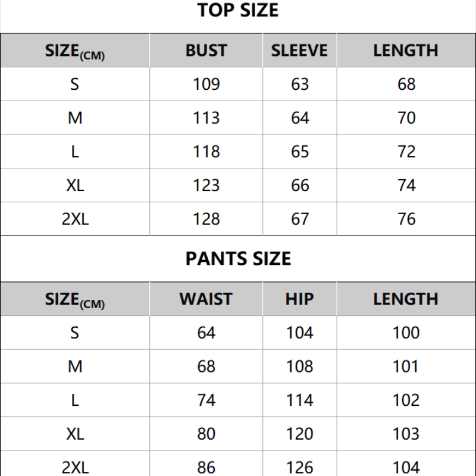The width and height of the screenshot is (476, 476).
Task: Select the M row label in pants table
Action: click(x=75, y=367)
